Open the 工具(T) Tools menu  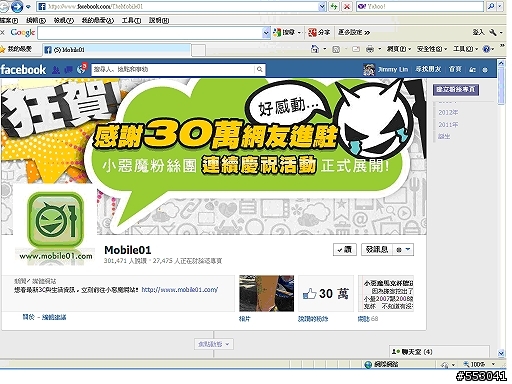(x=131, y=20)
